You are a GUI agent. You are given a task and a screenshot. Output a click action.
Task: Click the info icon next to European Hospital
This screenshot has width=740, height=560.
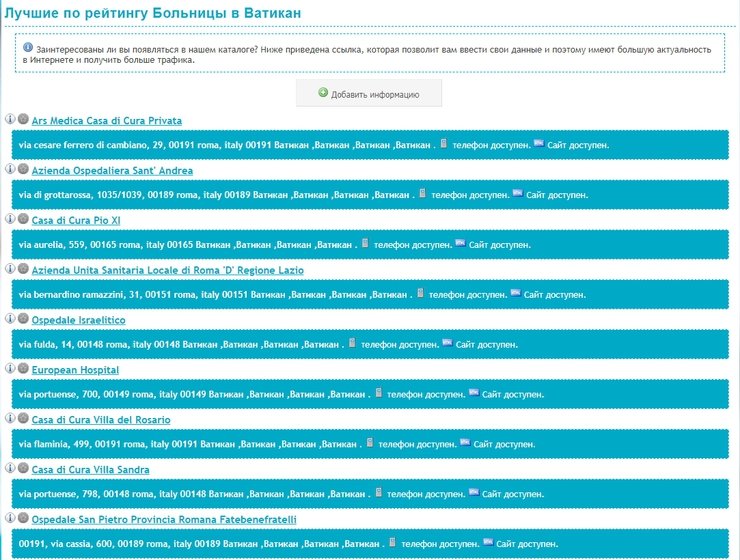[10, 370]
